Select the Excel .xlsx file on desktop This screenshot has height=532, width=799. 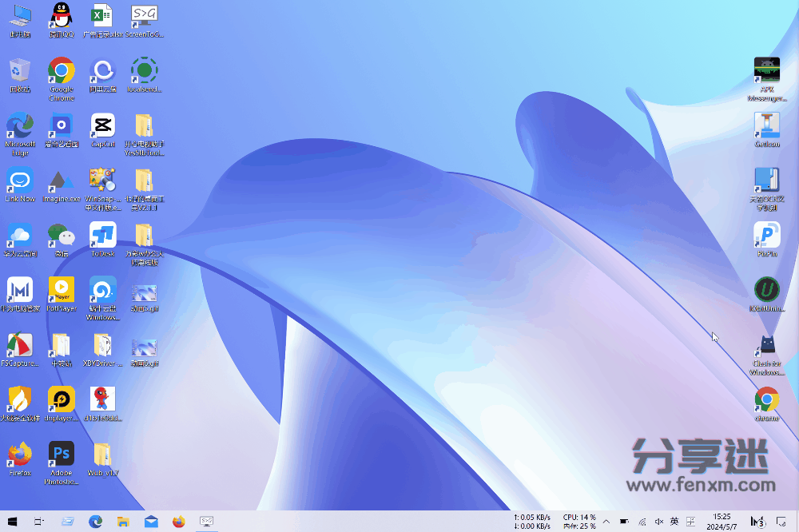(x=102, y=16)
